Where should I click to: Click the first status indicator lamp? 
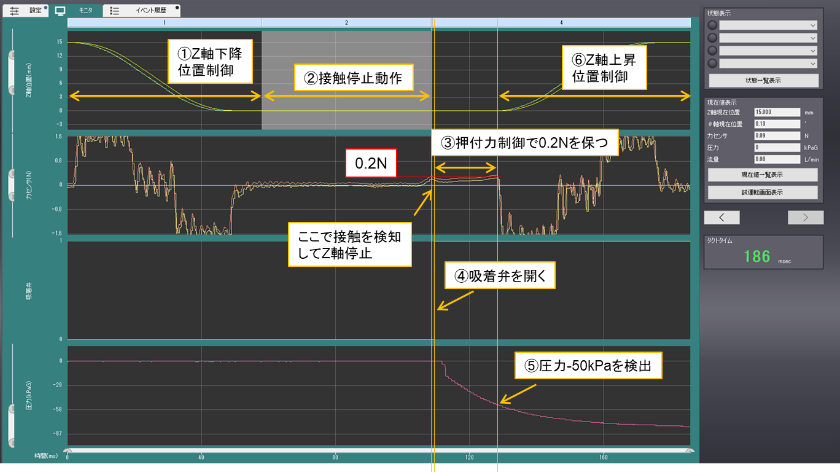click(x=711, y=25)
